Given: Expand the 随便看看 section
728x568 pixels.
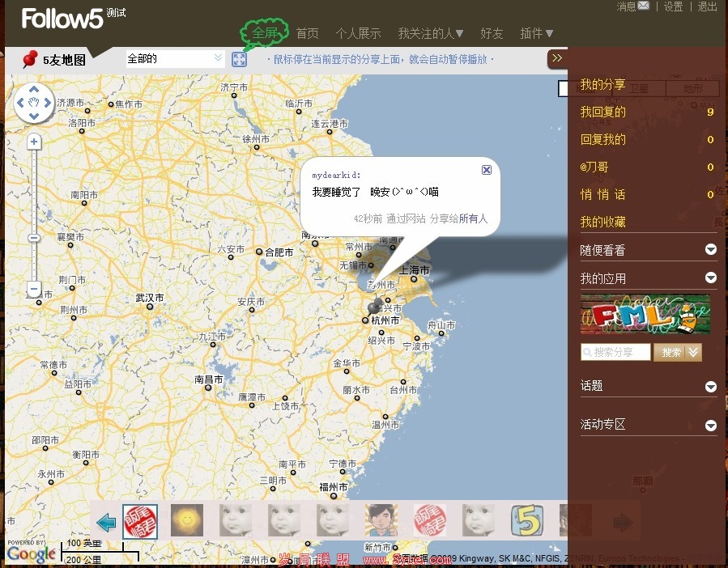Looking at the screenshot, I should click(x=711, y=250).
